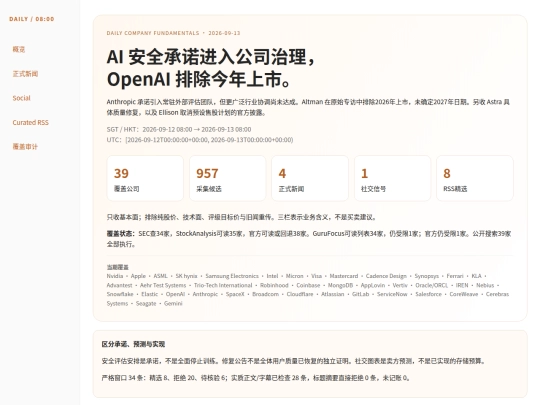Click Broadcom in the coverage list
The width and height of the screenshot is (540, 405).
coord(266,294)
